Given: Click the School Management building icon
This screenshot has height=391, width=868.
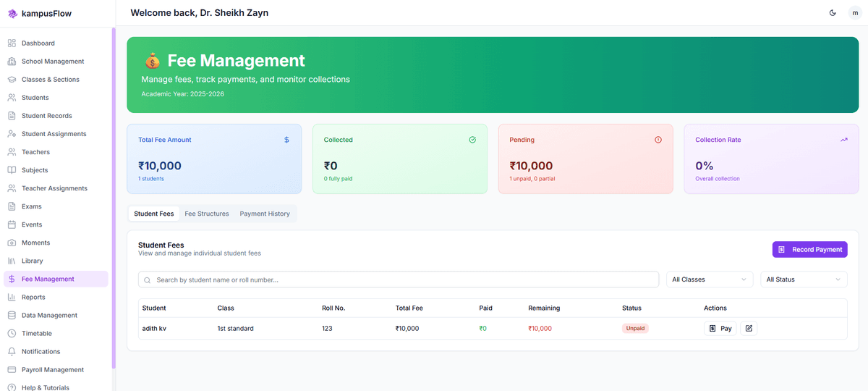Looking at the screenshot, I should (x=12, y=62).
